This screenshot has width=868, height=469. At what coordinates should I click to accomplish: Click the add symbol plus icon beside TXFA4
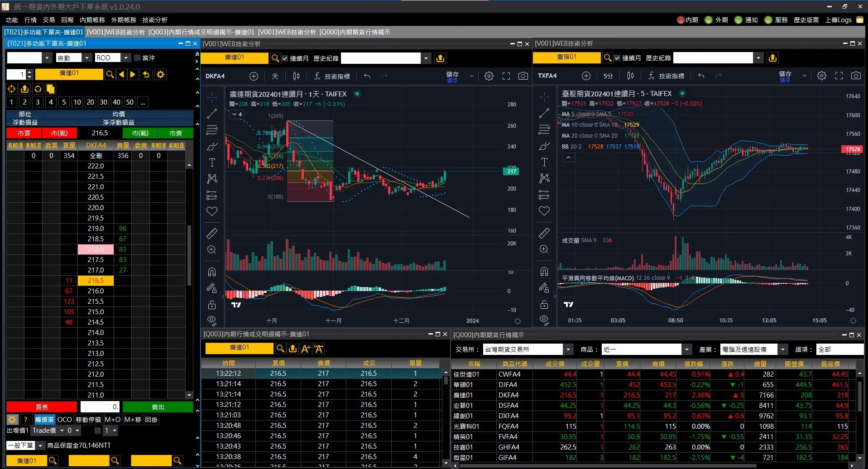[x=586, y=76]
